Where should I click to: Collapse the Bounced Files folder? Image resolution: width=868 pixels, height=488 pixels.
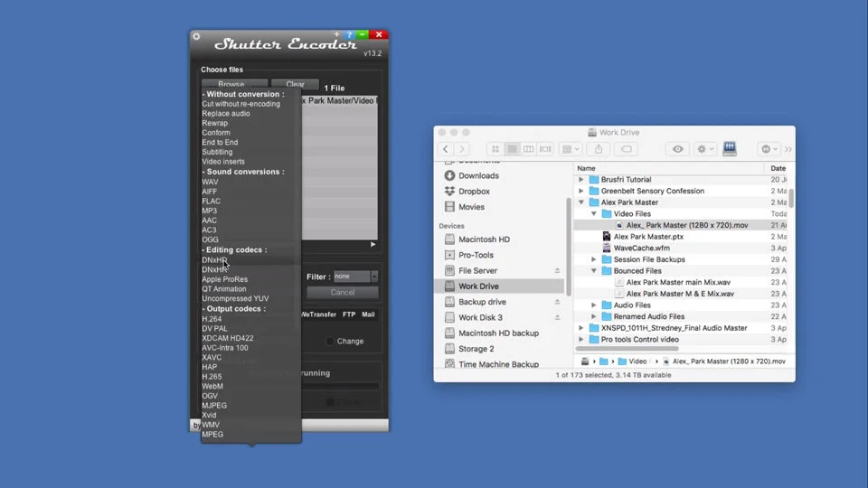593,271
